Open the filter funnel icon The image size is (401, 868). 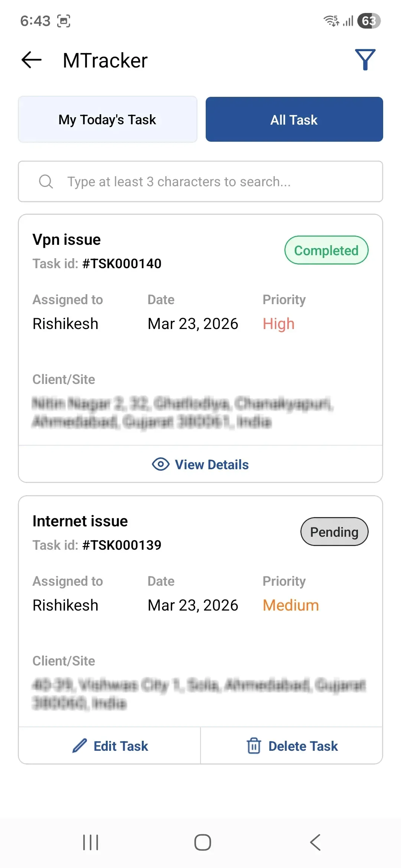(365, 60)
